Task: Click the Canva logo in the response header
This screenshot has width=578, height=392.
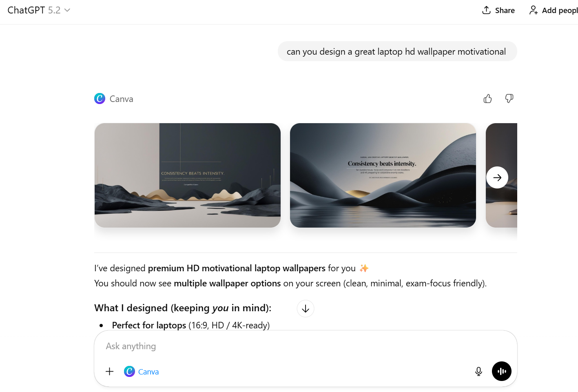Action: [x=100, y=99]
